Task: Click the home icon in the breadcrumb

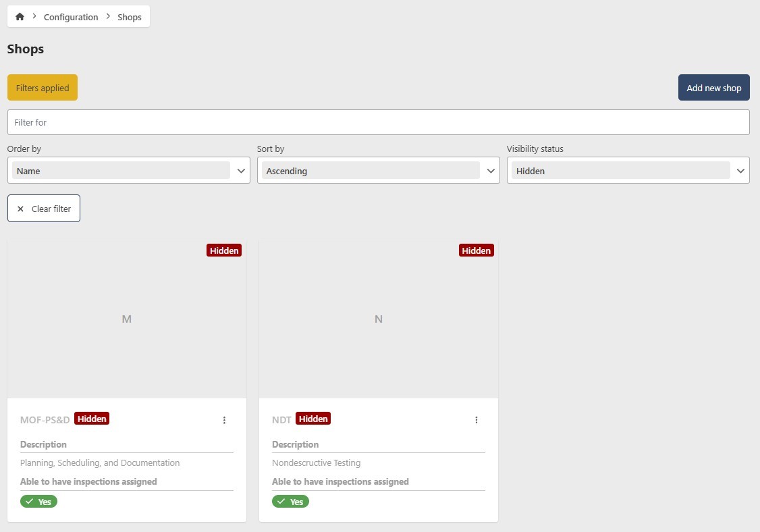Action: [20, 16]
